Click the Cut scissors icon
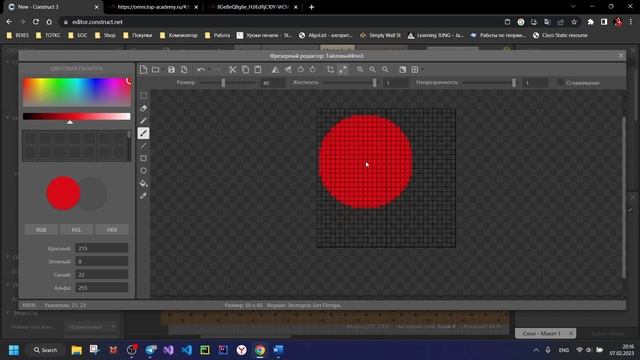The image size is (640, 360). 232,70
